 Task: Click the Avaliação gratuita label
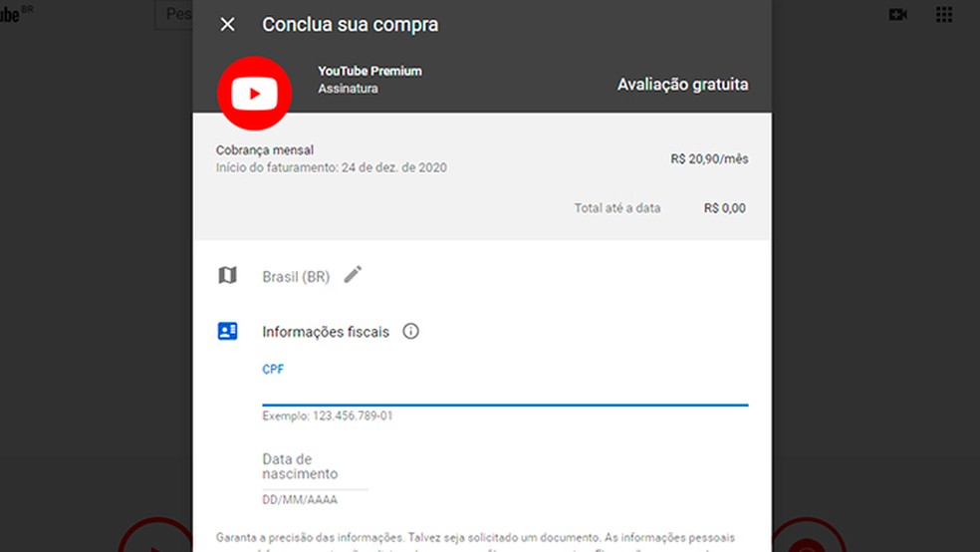[x=682, y=85]
